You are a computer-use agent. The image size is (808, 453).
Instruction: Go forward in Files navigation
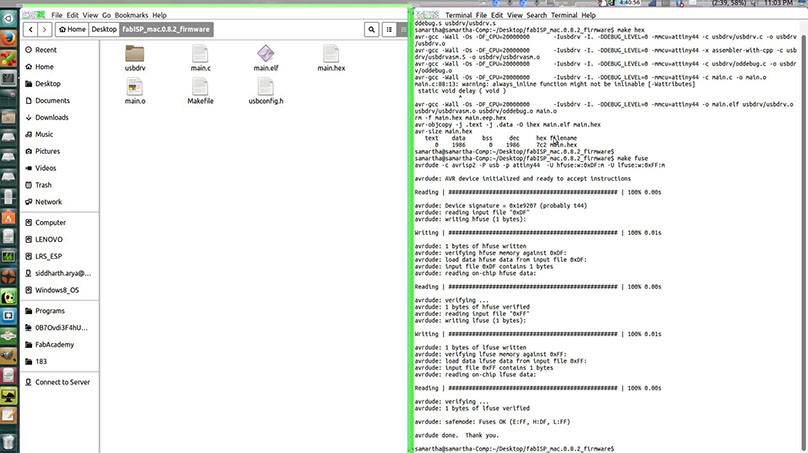tap(44, 29)
